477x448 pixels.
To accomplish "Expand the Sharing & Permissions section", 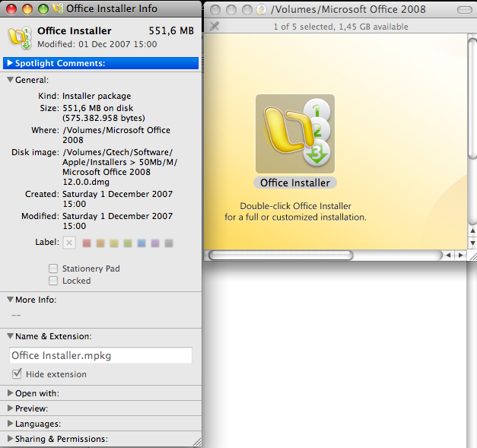I will point(10,439).
